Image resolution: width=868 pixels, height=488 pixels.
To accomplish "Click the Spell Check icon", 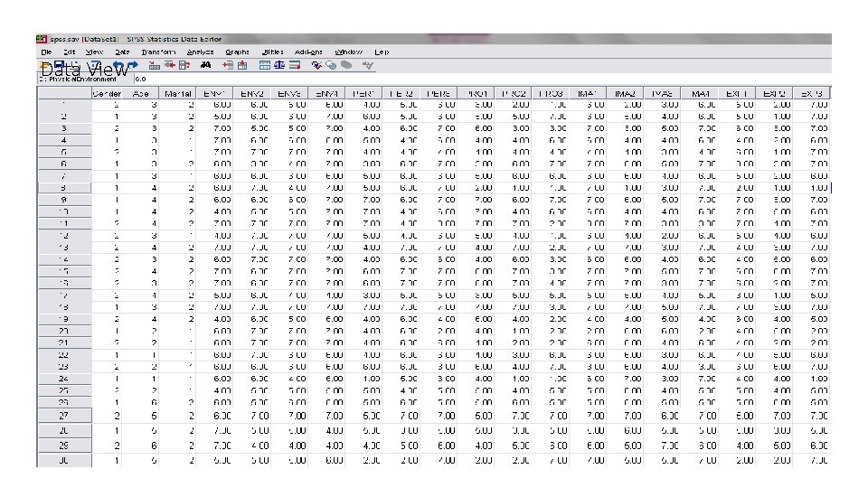I will [x=368, y=65].
